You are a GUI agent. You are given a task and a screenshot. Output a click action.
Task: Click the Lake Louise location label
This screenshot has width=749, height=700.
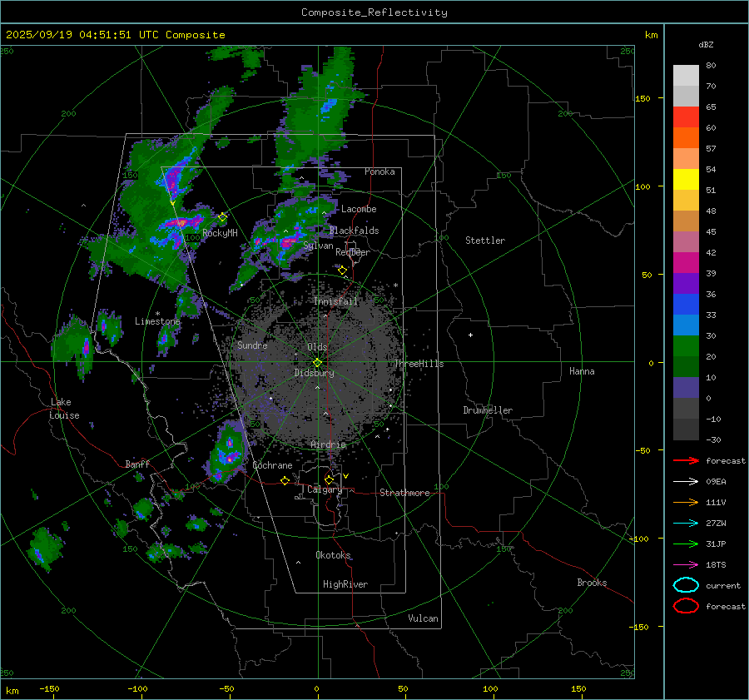coord(63,409)
